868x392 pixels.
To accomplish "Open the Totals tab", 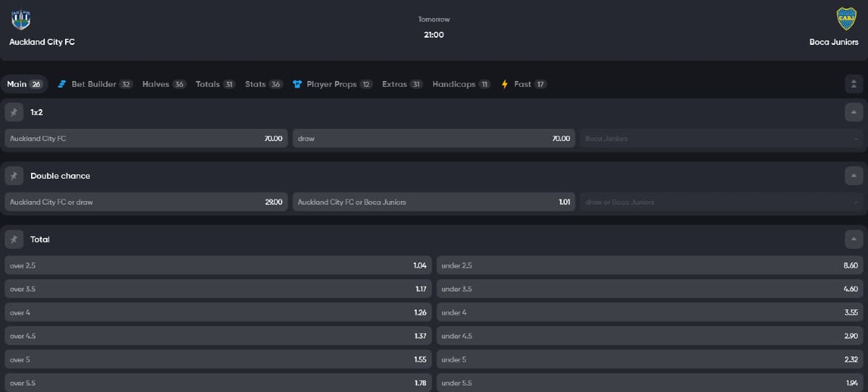I will click(216, 84).
